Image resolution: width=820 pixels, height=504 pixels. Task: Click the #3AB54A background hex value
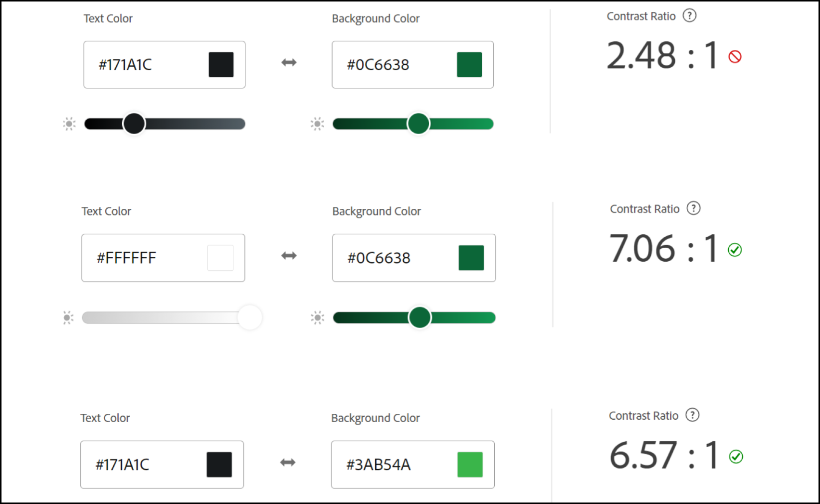coord(379,465)
